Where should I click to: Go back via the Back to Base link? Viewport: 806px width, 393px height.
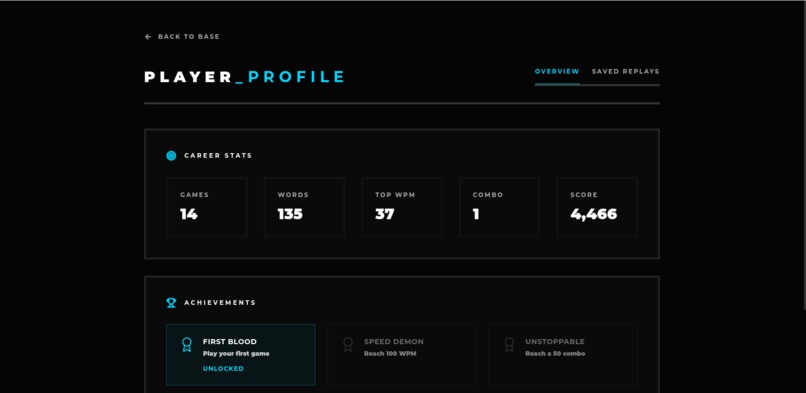[182, 37]
